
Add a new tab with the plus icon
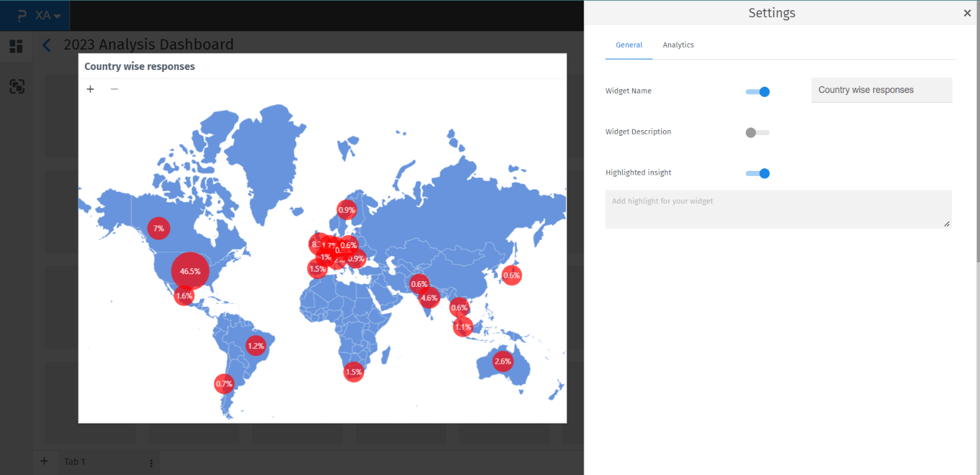44,461
